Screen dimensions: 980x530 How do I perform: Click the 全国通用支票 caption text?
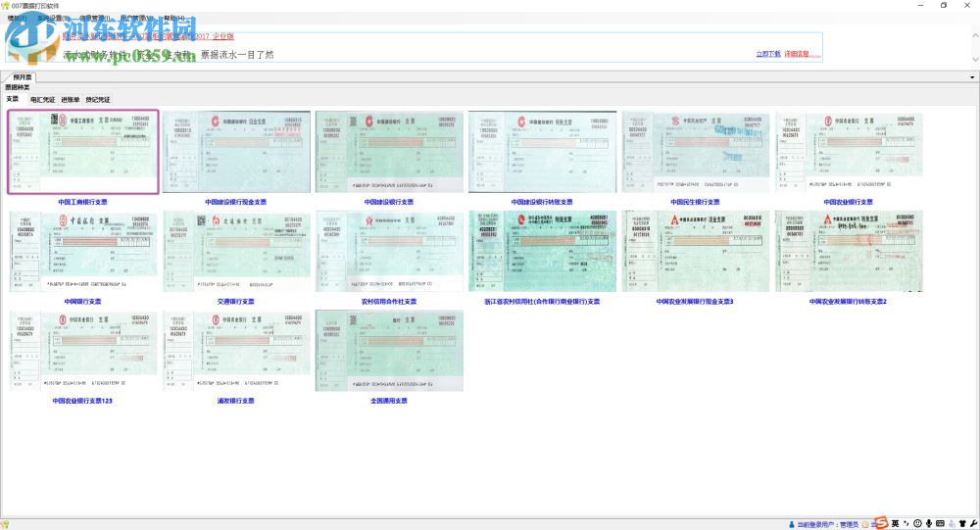pos(389,401)
